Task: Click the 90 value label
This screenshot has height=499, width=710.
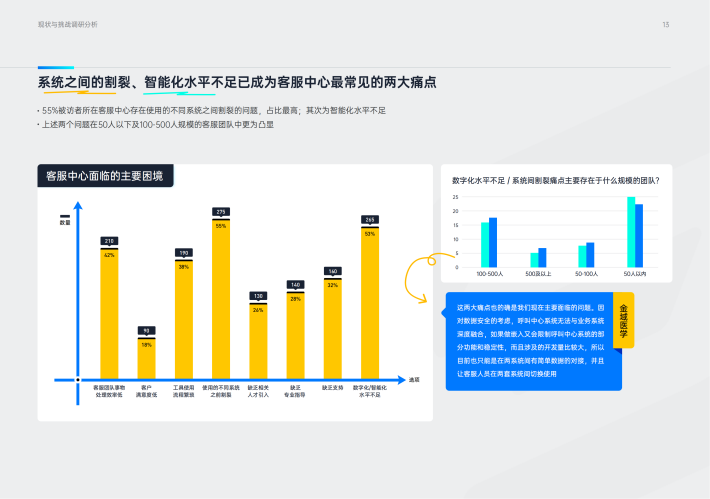Action: [x=146, y=331]
